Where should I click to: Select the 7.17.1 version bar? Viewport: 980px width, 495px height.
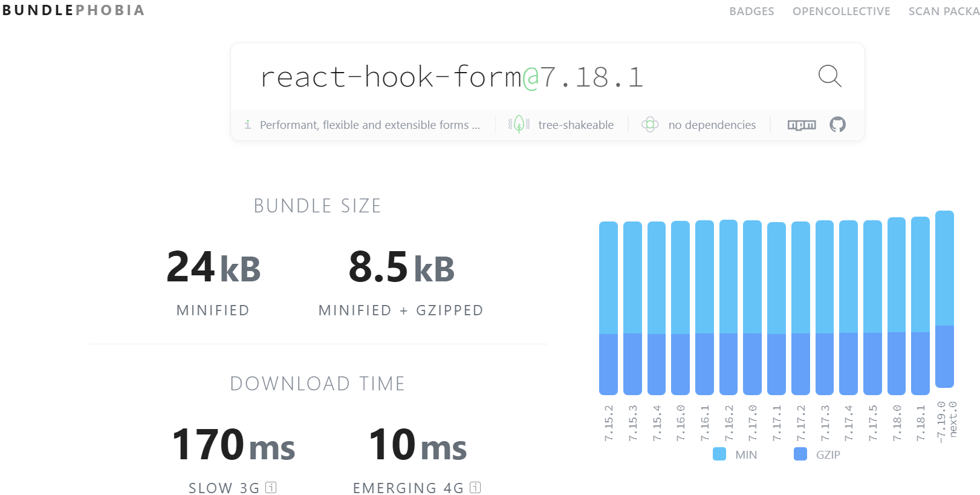point(776,309)
